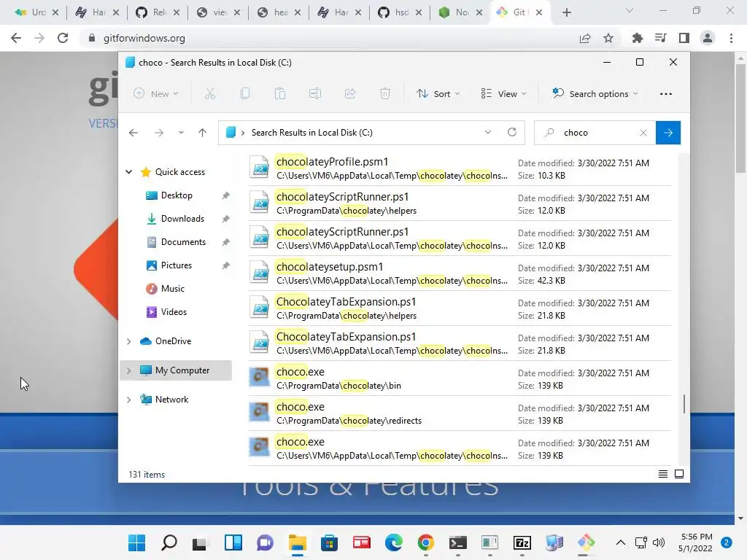Viewport: 747px width, 560px height.
Task: Open Chrome extensions puzzle icon
Action: [x=637, y=38]
